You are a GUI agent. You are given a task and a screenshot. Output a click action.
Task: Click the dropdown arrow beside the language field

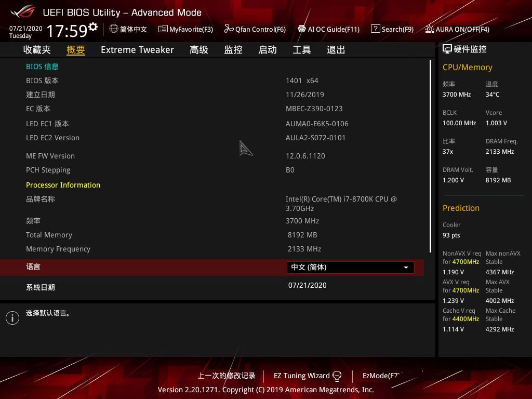406,267
